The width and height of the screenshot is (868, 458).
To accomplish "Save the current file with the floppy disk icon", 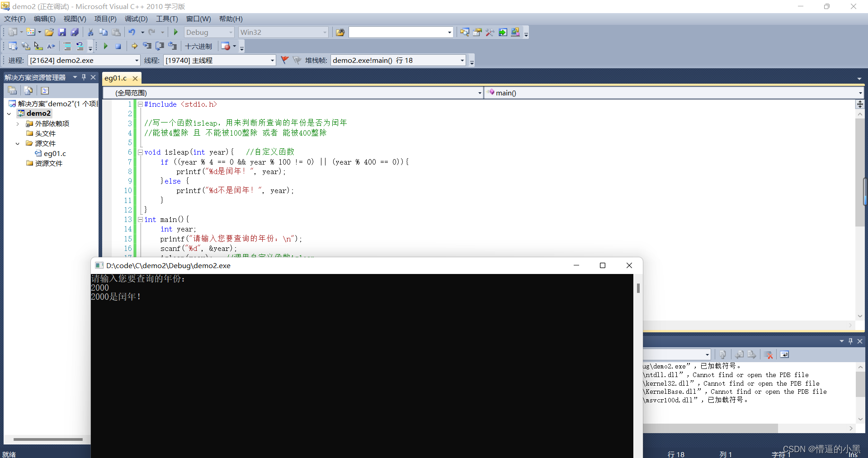I will pyautogui.click(x=62, y=32).
